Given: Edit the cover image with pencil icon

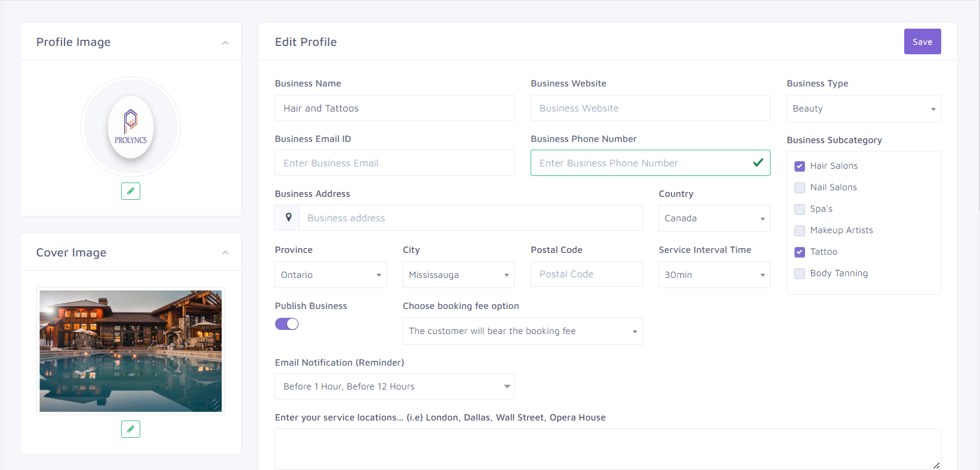Looking at the screenshot, I should [x=131, y=429].
